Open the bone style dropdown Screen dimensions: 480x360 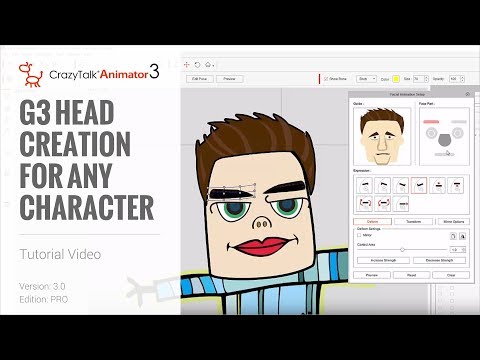pyautogui.click(x=366, y=79)
